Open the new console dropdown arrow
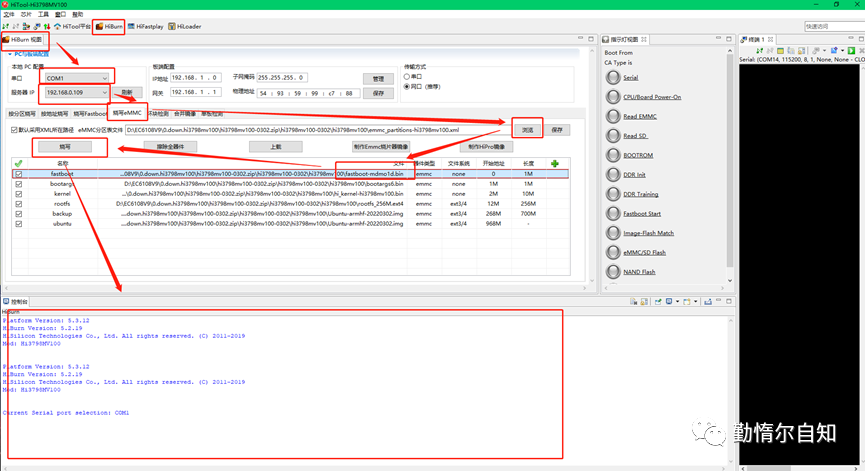The height and width of the screenshot is (471, 865). pyautogui.click(x=695, y=302)
